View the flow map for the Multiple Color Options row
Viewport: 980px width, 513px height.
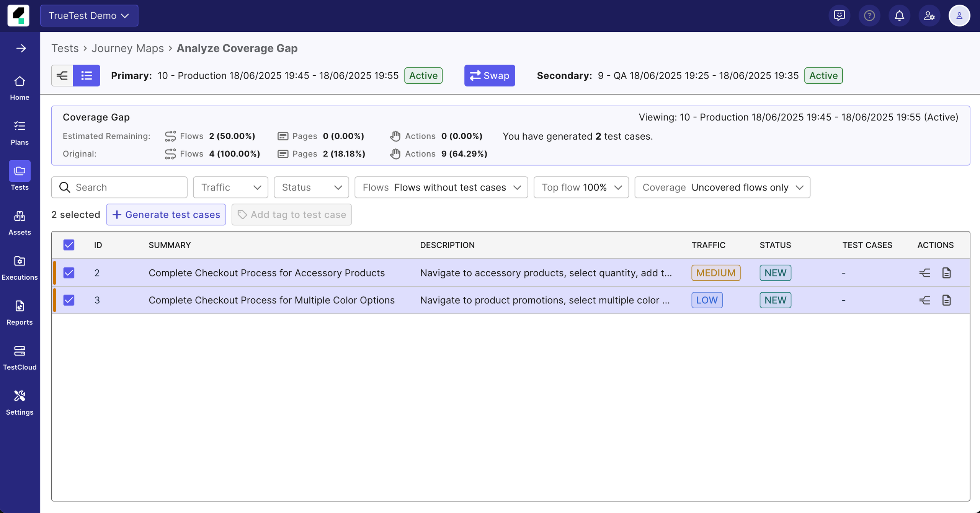tap(925, 300)
